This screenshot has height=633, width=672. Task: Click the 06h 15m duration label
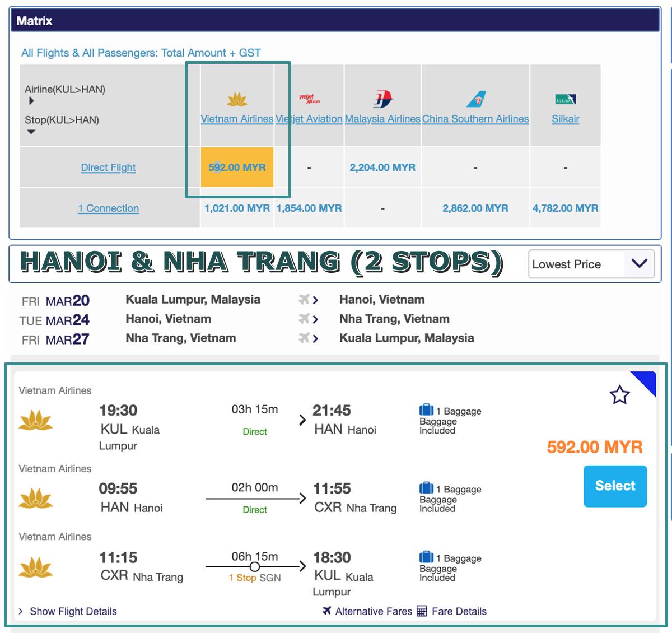(255, 556)
